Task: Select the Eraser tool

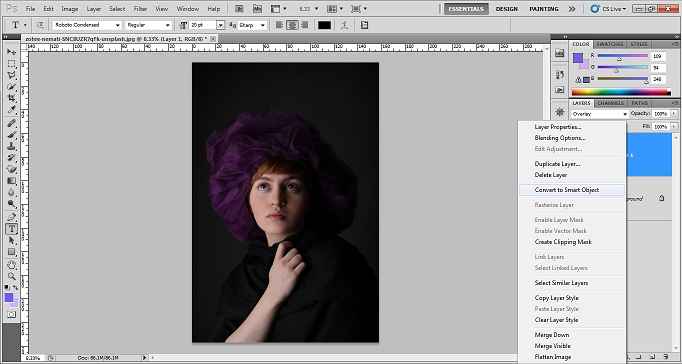Action: click(x=11, y=170)
